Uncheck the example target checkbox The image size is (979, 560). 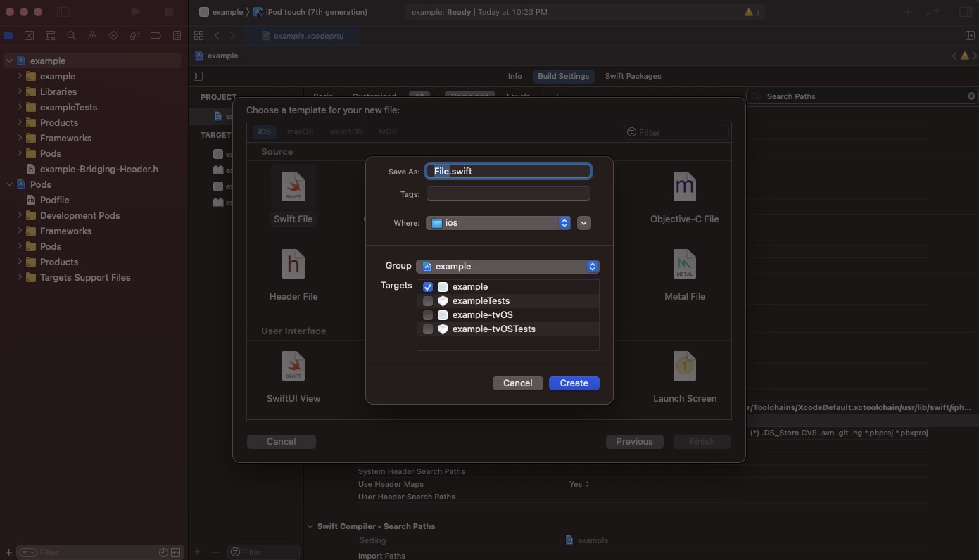pyautogui.click(x=428, y=287)
